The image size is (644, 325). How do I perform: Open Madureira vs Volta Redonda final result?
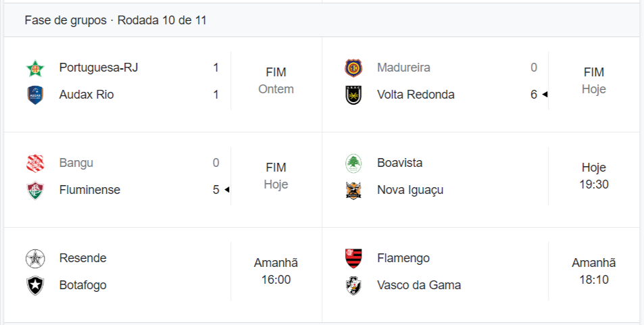593,80
